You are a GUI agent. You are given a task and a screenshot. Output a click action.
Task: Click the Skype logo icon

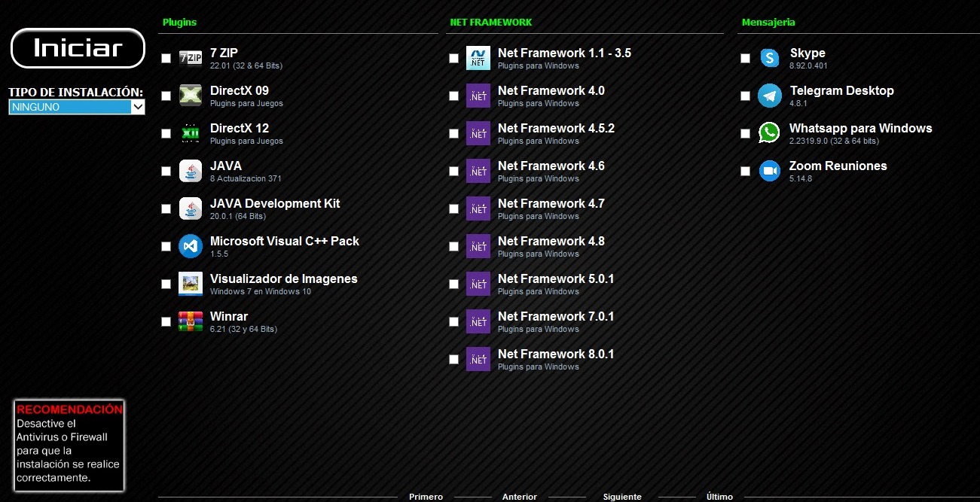click(x=769, y=58)
